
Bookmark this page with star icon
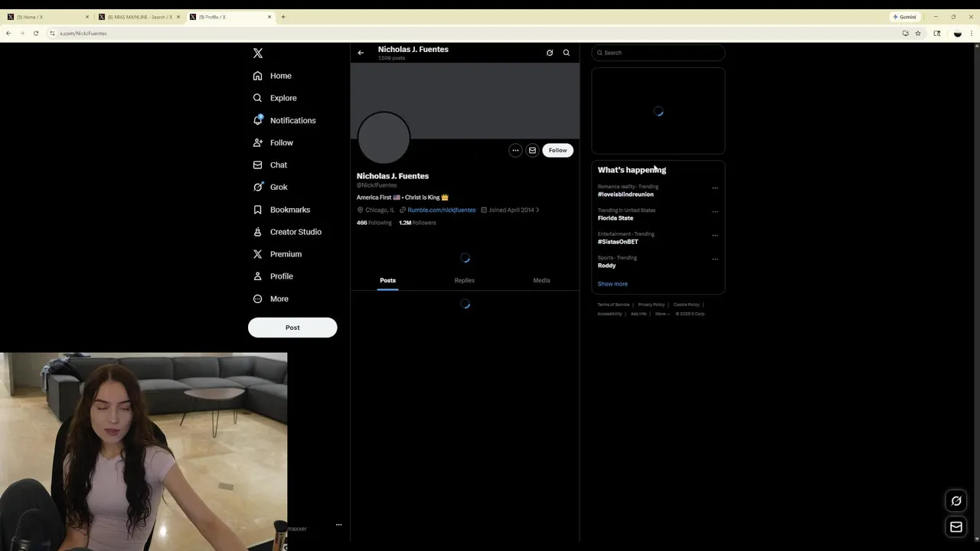[x=918, y=33]
